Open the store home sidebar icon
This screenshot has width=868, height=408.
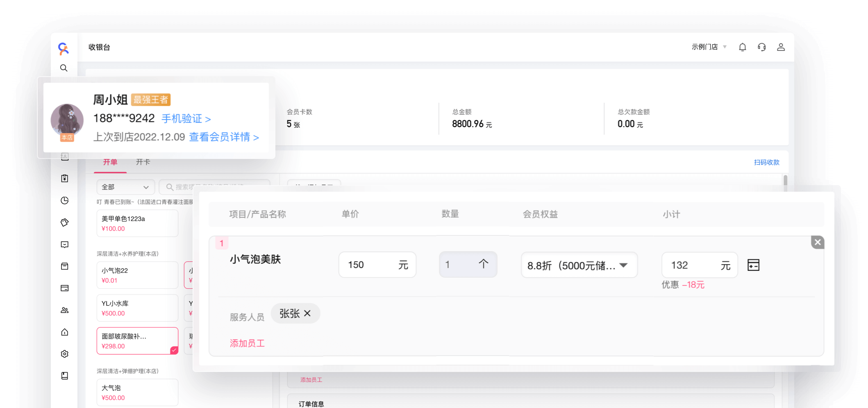(64, 332)
